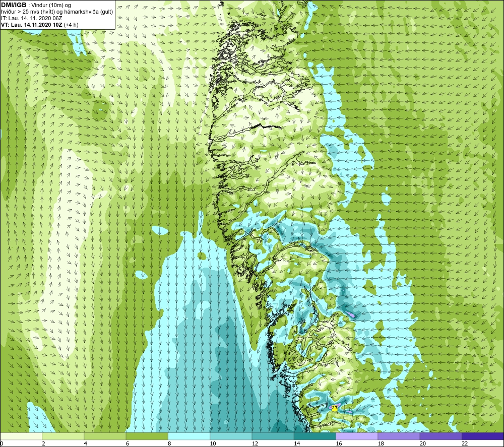Click the '18' scale label
This screenshot has height=447, width=504.
pos(381,444)
